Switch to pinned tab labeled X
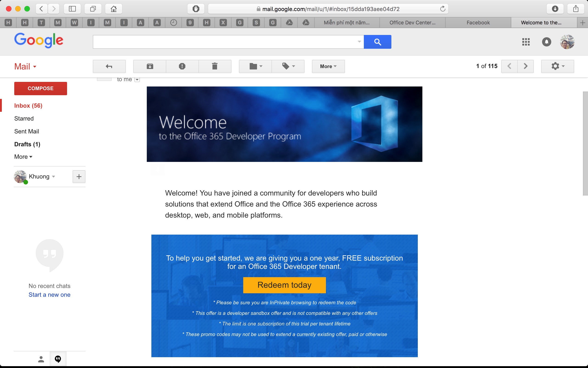Image resolution: width=588 pixels, height=368 pixels. (223, 23)
